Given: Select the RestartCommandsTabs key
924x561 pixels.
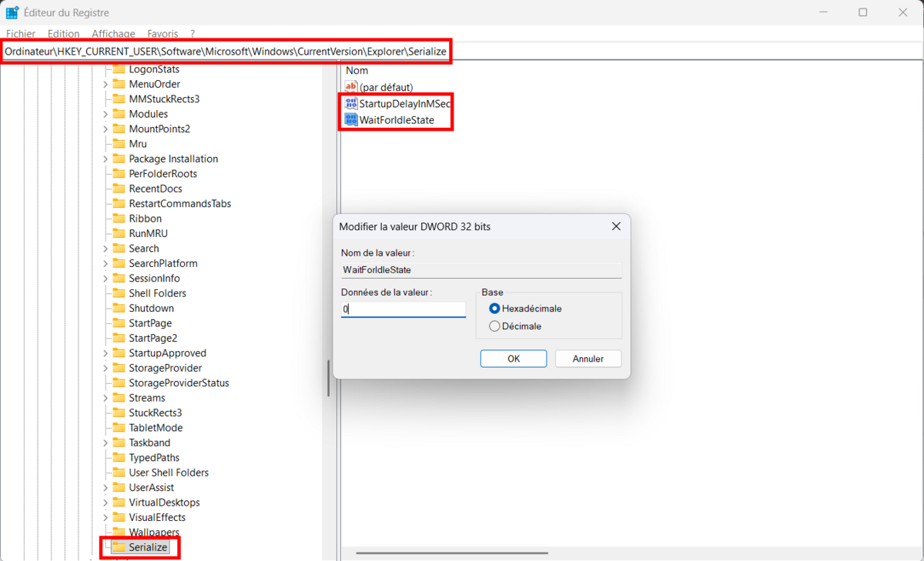Looking at the screenshot, I should [180, 204].
